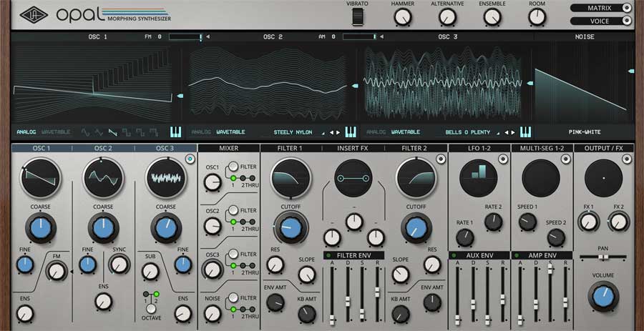
Task: Select the Insert FX tab
Action: 353,148
